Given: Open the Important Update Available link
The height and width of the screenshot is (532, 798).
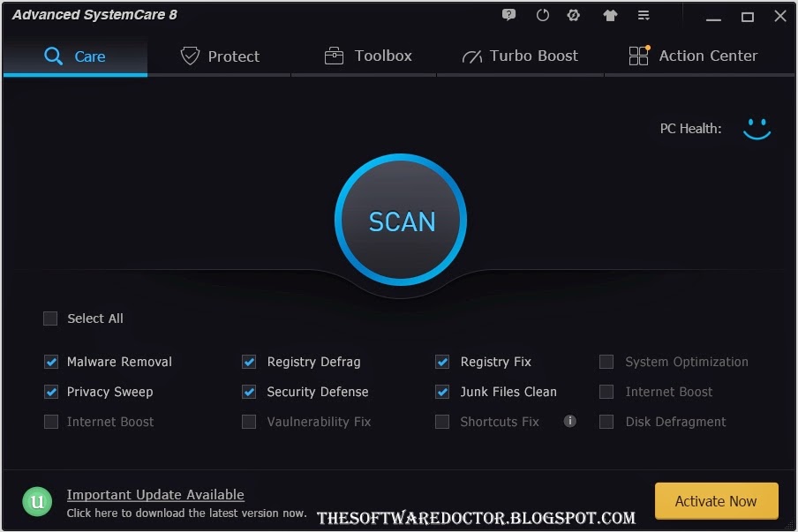Looking at the screenshot, I should coord(155,495).
